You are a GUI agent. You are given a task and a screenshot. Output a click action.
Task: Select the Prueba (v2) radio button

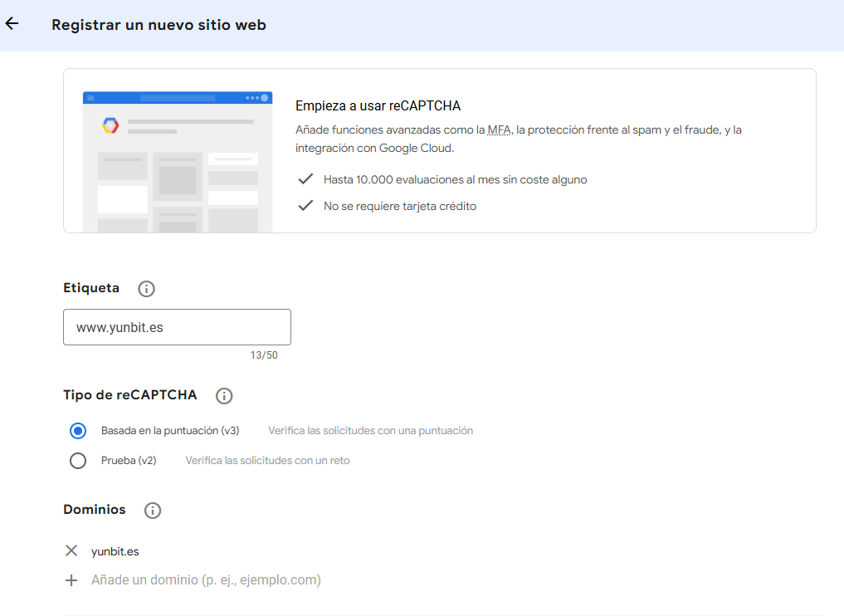tap(78, 461)
